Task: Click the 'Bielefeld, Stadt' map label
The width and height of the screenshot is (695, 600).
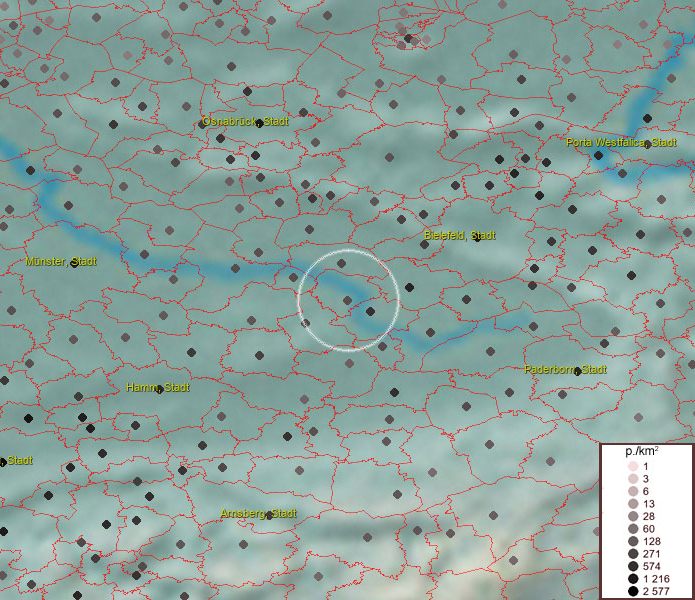Action: (x=459, y=235)
